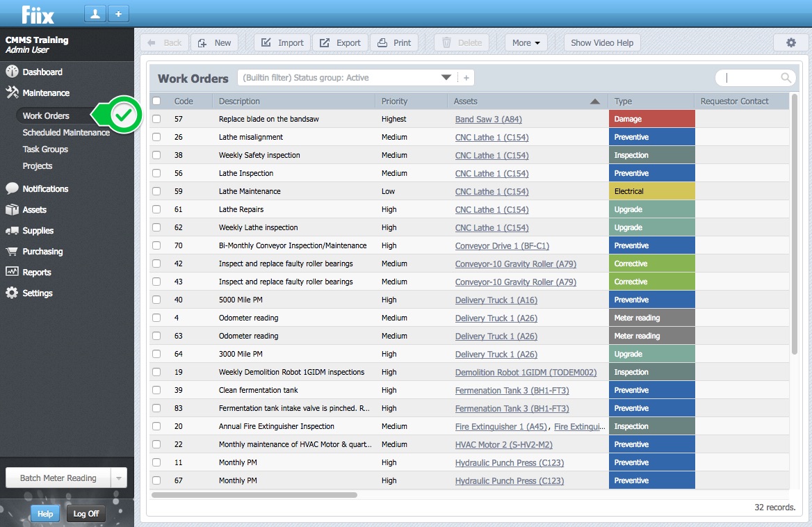
Task: Select checkbox for work order 67
Action: (x=156, y=480)
